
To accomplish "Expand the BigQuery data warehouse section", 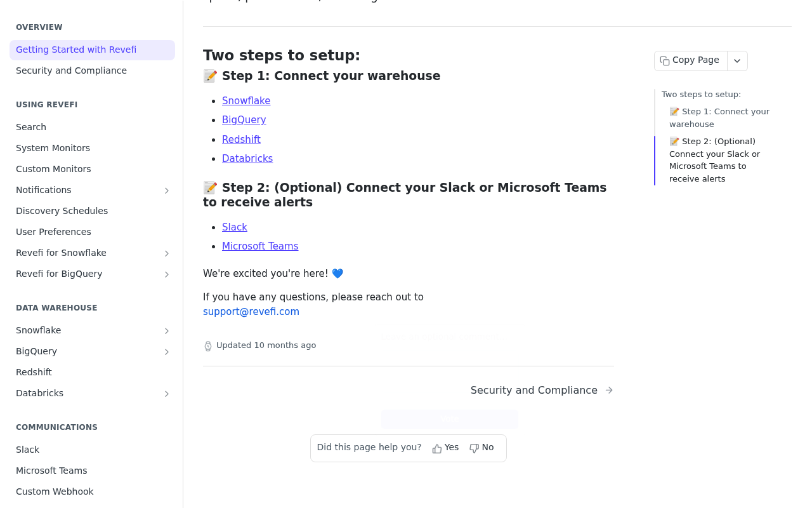I will point(167,352).
